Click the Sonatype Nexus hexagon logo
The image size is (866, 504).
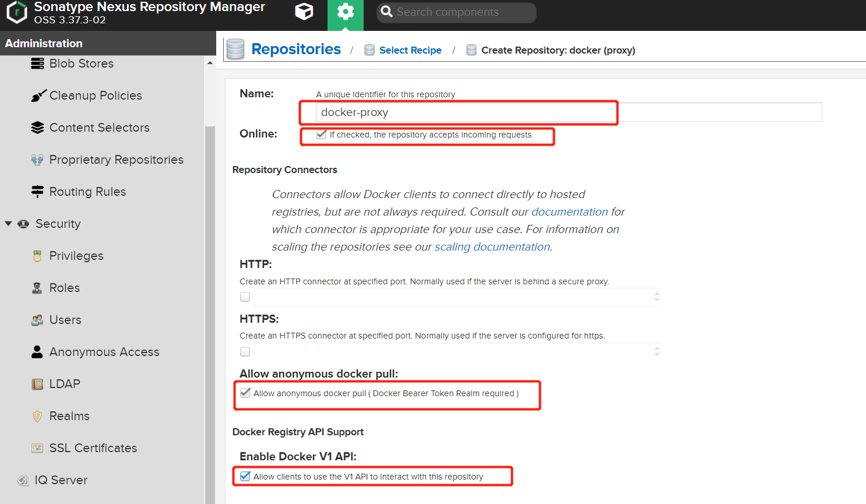click(x=17, y=12)
